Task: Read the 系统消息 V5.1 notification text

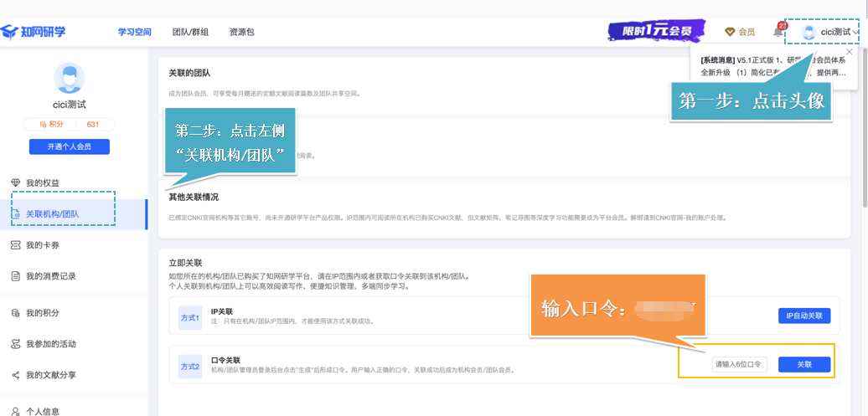Action: (772, 66)
